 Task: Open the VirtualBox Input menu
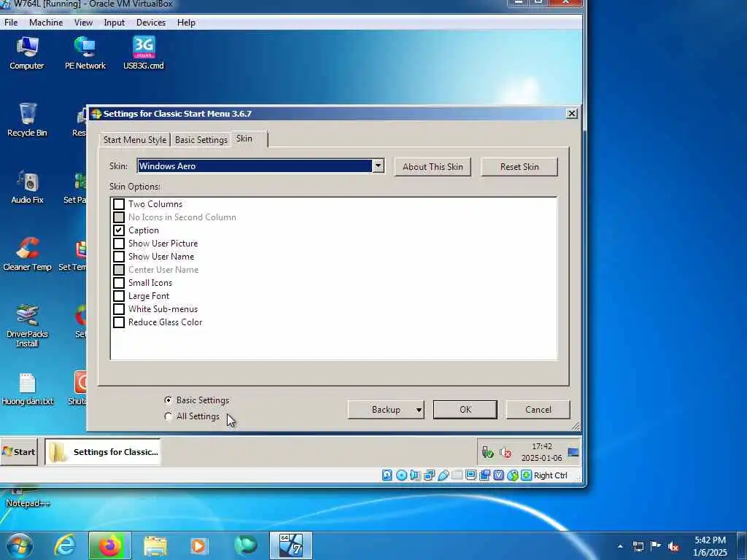(x=115, y=23)
